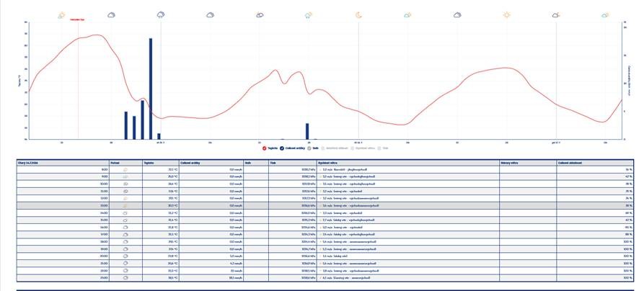Click the small precipitation bar at mid-chart
The width and height of the screenshot is (644, 291).
[x=307, y=131]
